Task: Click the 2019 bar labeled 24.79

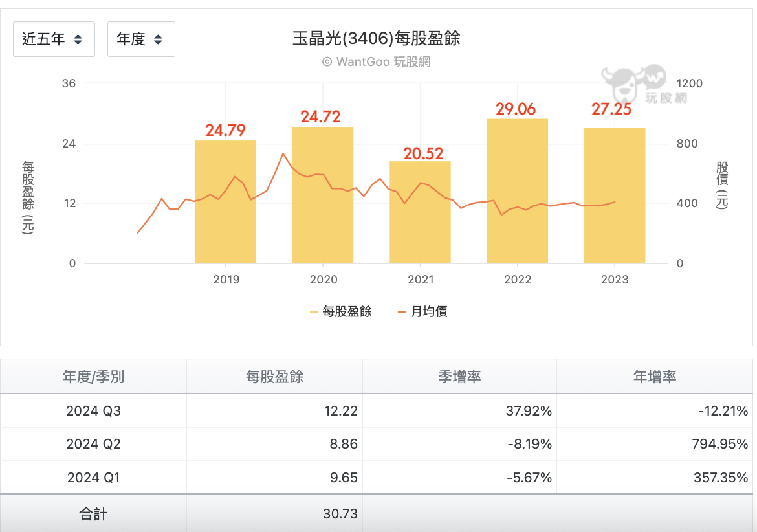Action: pyautogui.click(x=225, y=202)
